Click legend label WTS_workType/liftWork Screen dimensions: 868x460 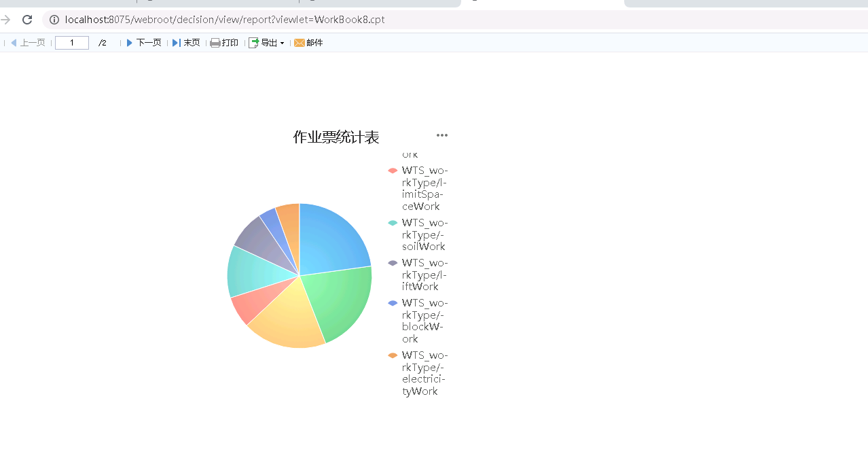point(424,275)
